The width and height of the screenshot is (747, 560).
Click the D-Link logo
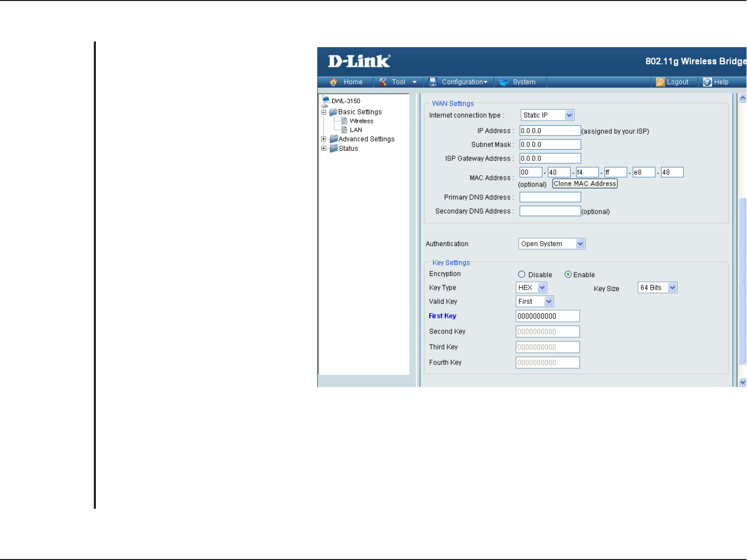359,61
